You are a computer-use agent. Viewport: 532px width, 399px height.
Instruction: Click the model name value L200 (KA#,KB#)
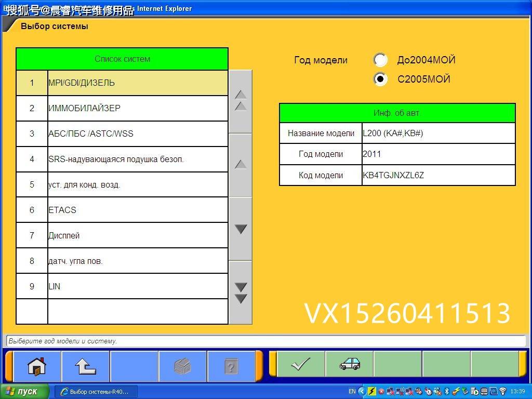(438, 134)
